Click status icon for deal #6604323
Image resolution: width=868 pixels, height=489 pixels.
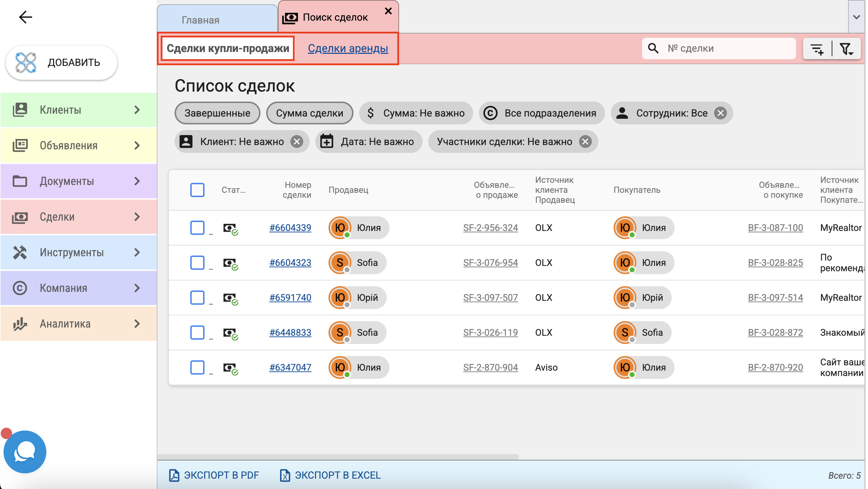(231, 263)
